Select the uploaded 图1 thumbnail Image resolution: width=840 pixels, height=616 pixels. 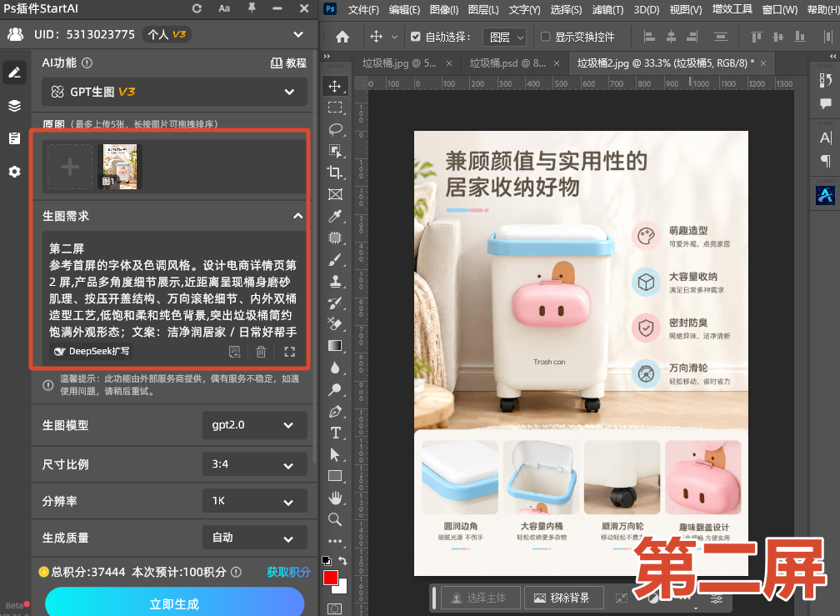point(119,167)
